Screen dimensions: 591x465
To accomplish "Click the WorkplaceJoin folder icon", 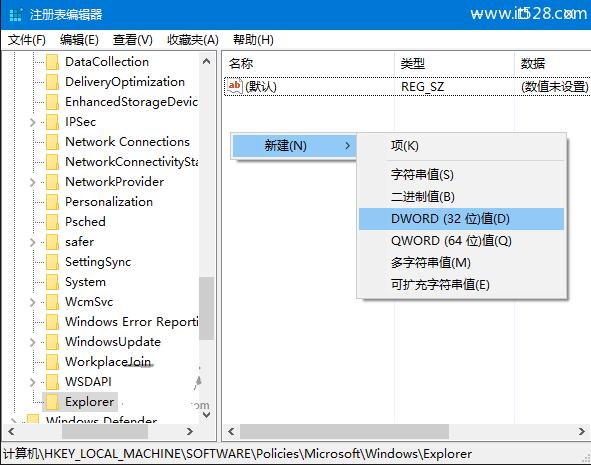I will [52, 361].
